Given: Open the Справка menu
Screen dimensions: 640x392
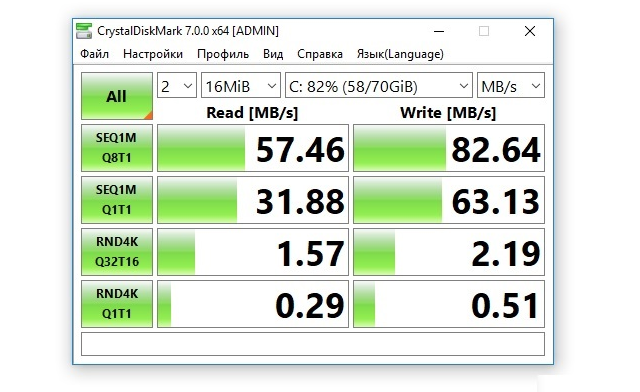Looking at the screenshot, I should tap(320, 54).
